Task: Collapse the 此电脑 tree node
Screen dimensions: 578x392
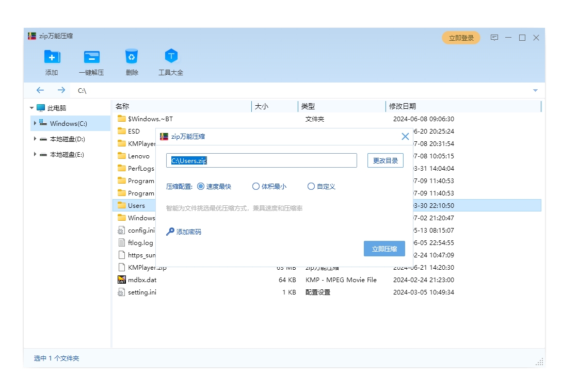Action: point(31,108)
